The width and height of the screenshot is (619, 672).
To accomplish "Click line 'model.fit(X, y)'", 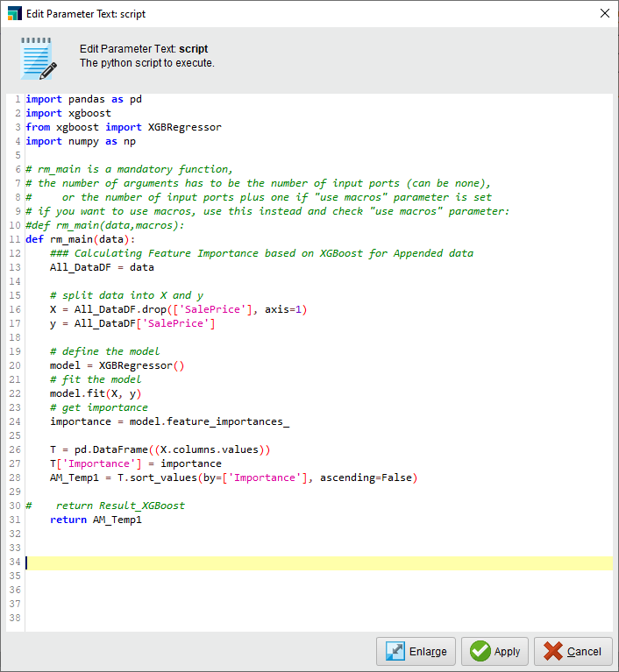I will point(96,393).
